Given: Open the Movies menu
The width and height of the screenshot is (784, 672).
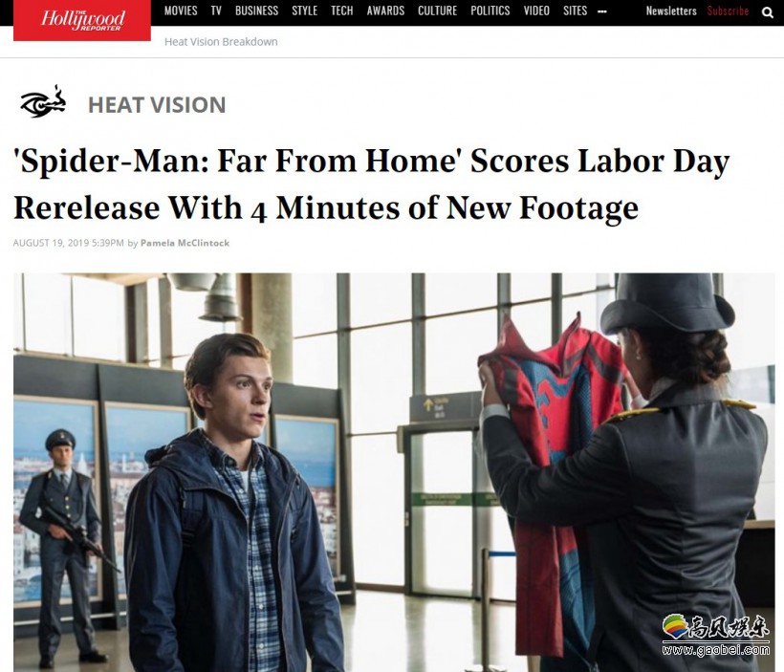Looking at the screenshot, I should click(181, 11).
